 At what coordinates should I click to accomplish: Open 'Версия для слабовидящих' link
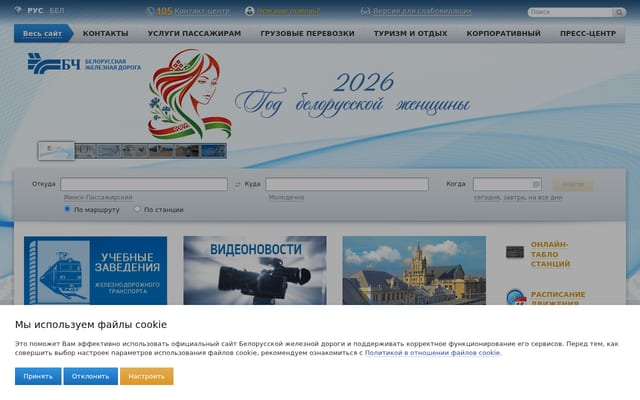pos(422,11)
